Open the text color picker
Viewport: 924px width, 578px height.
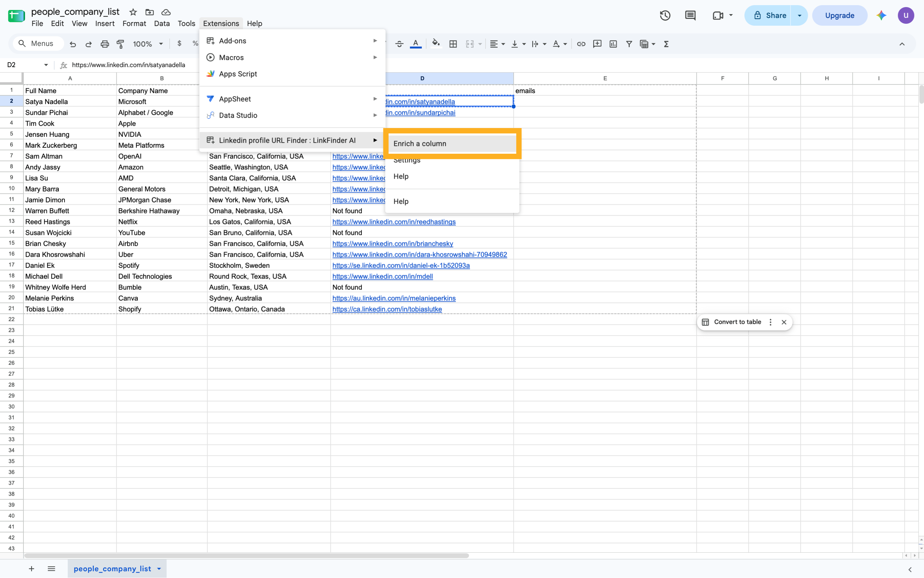(x=416, y=44)
